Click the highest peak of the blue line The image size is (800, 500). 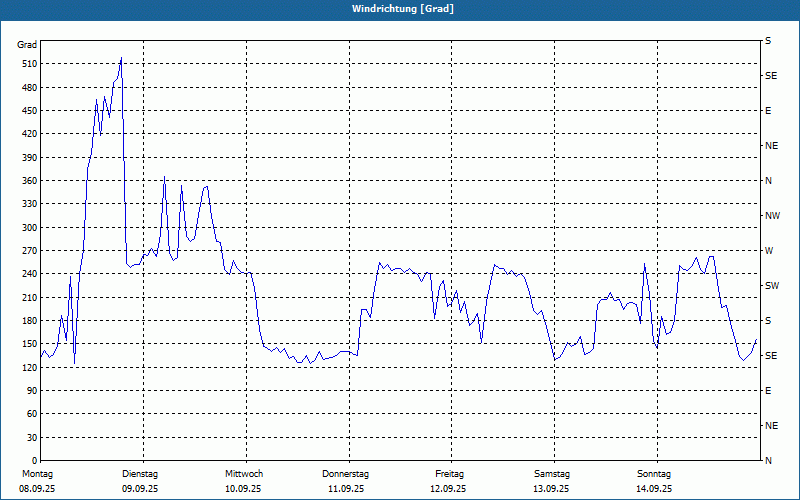pos(121,58)
